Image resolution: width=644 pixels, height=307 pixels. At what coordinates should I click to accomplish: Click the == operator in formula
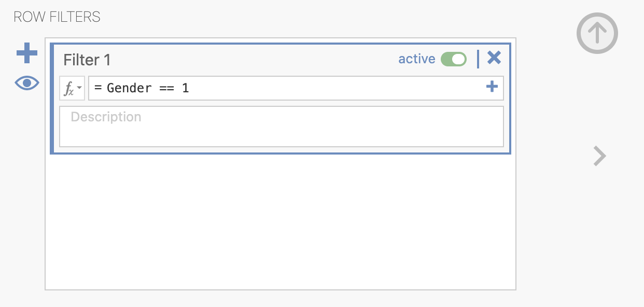pos(166,88)
